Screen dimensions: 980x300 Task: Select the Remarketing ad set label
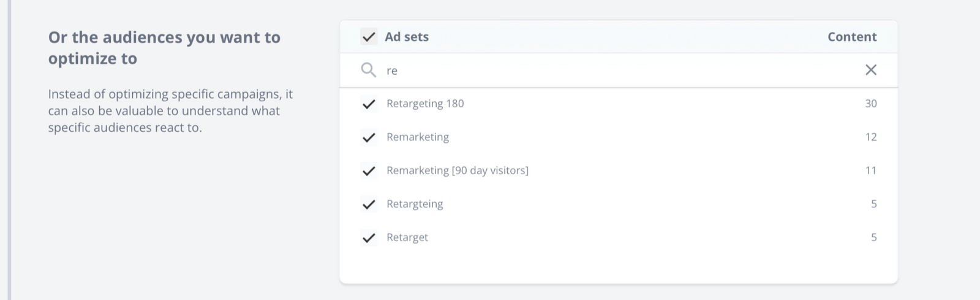(x=418, y=137)
